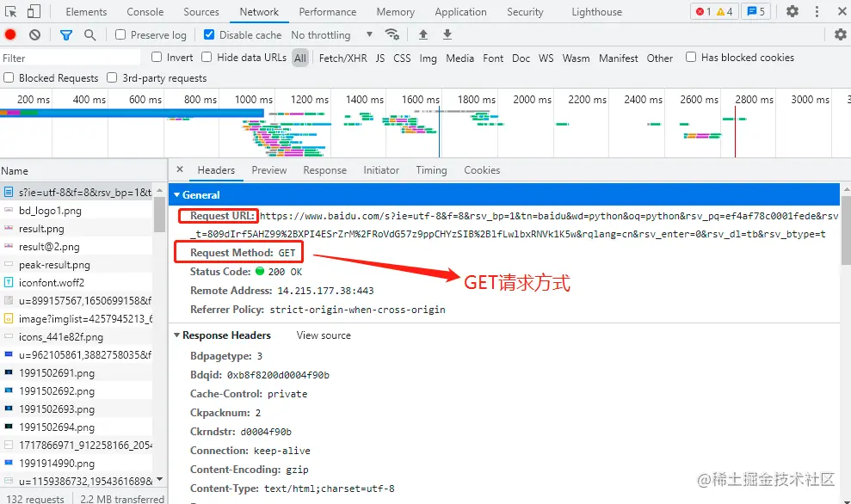This screenshot has width=851, height=504.
Task: Go to the Application tab
Action: click(460, 11)
